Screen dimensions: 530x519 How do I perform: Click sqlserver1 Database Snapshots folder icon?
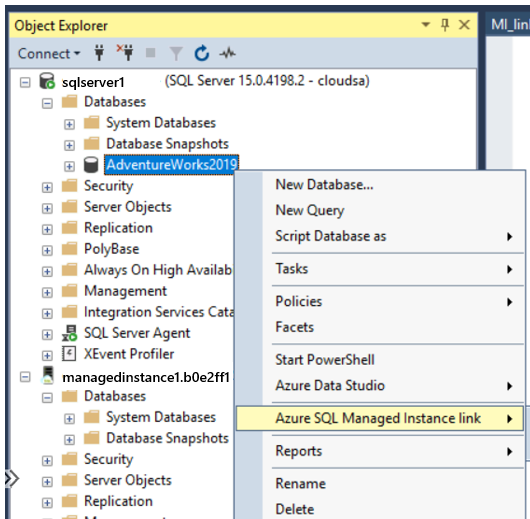click(x=92, y=143)
